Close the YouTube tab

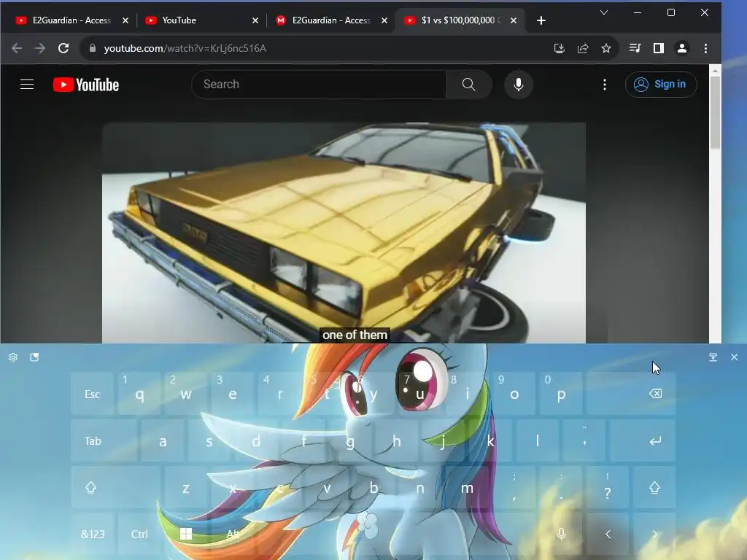255,20
